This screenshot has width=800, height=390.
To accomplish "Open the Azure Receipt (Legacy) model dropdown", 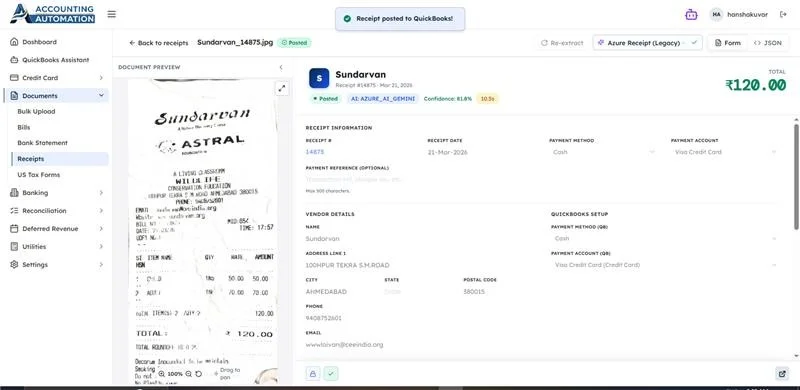I will click(x=647, y=43).
